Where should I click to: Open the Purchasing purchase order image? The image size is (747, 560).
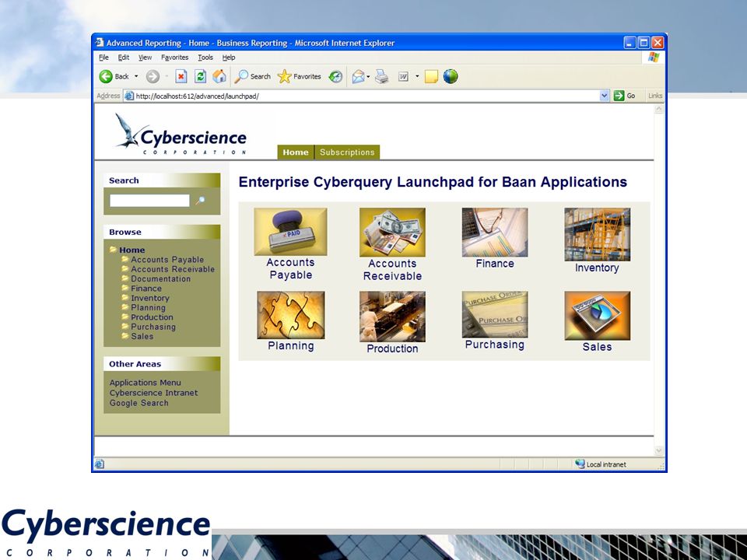495,315
